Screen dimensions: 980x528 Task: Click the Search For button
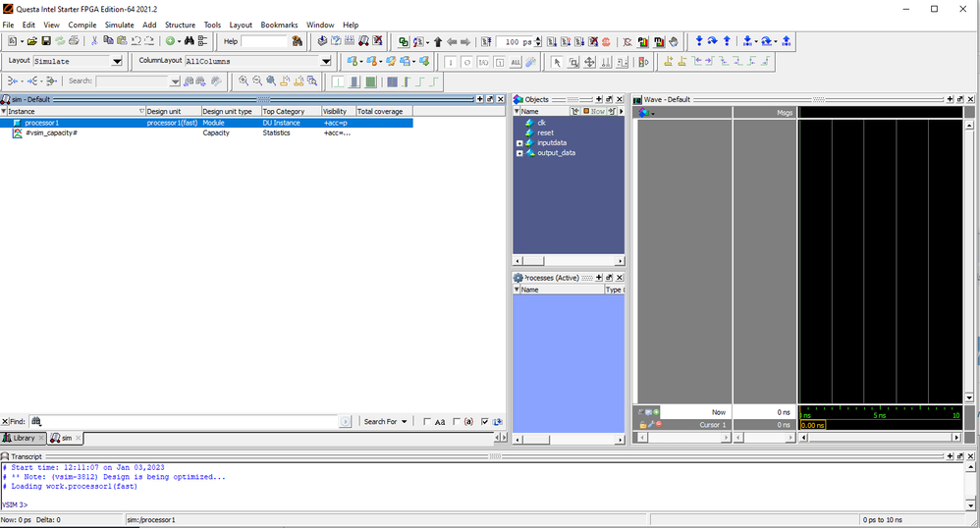[x=385, y=422]
